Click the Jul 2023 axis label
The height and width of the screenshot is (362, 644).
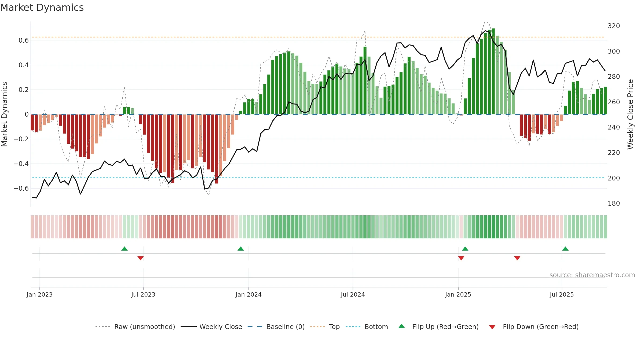point(143,294)
